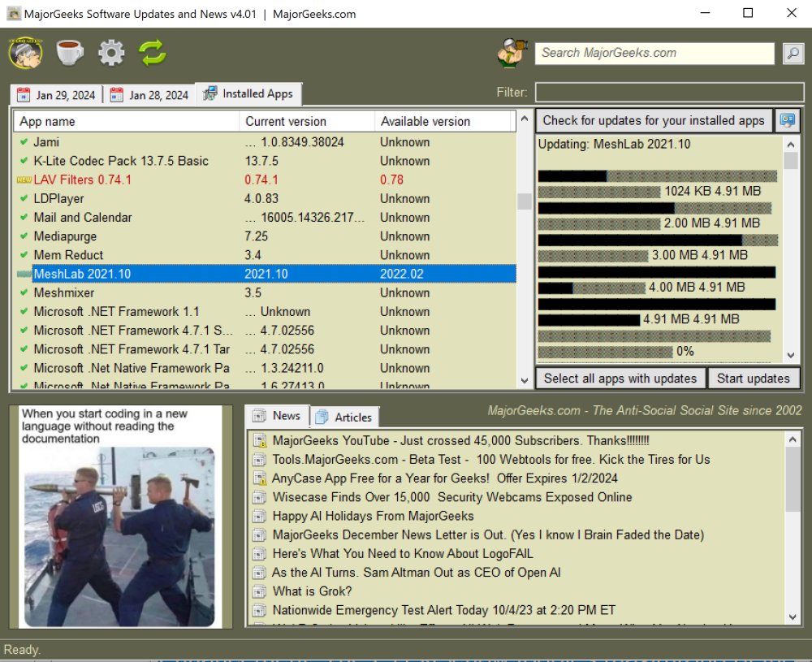Click the MajorGeeks geek face logo icon
The width and height of the screenshot is (812, 662).
[27, 52]
